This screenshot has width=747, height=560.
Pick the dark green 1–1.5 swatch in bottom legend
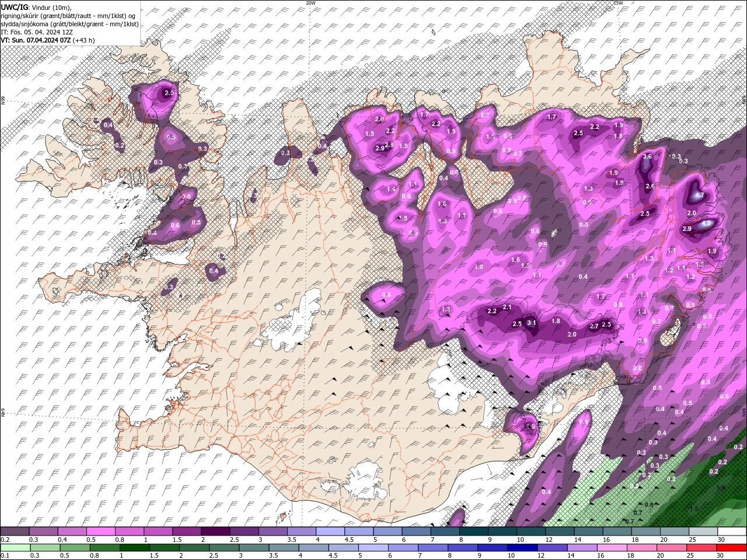pyautogui.click(x=134, y=547)
